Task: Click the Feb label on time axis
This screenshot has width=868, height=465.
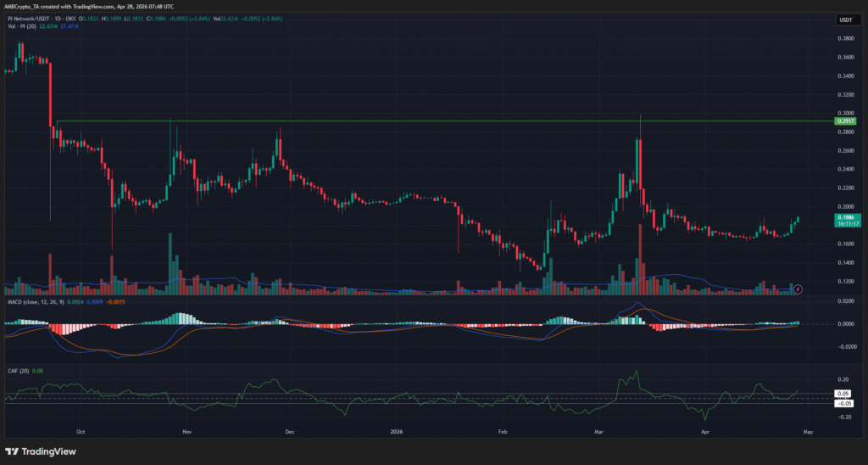Action: (503, 431)
